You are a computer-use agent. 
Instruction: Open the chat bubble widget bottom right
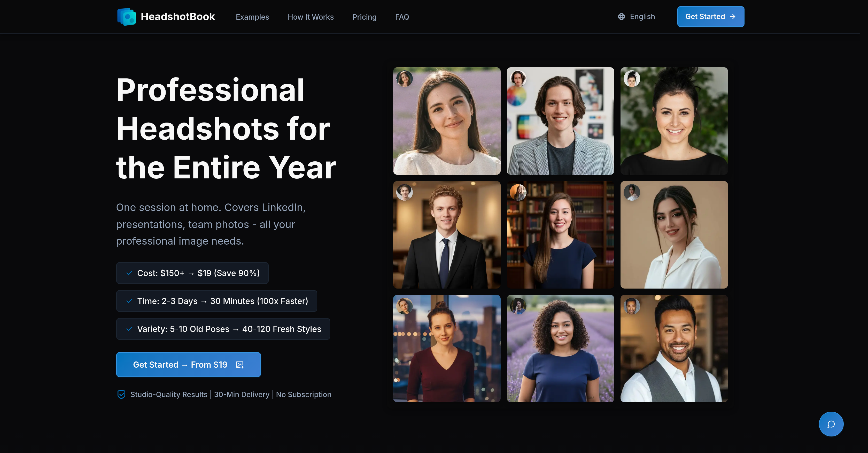(831, 424)
